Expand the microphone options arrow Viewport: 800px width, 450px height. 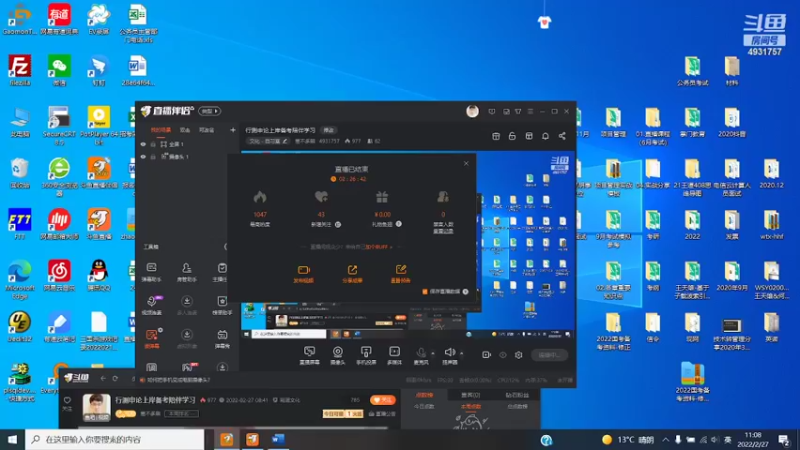pos(433,353)
